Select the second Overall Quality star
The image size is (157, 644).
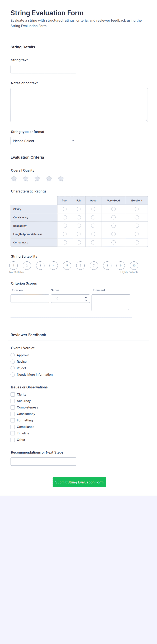tap(25, 179)
